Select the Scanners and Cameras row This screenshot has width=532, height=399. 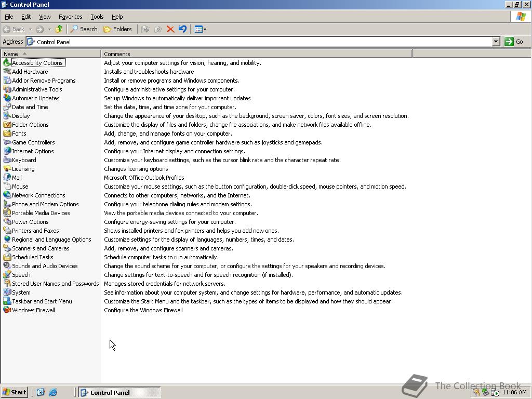coord(36,248)
